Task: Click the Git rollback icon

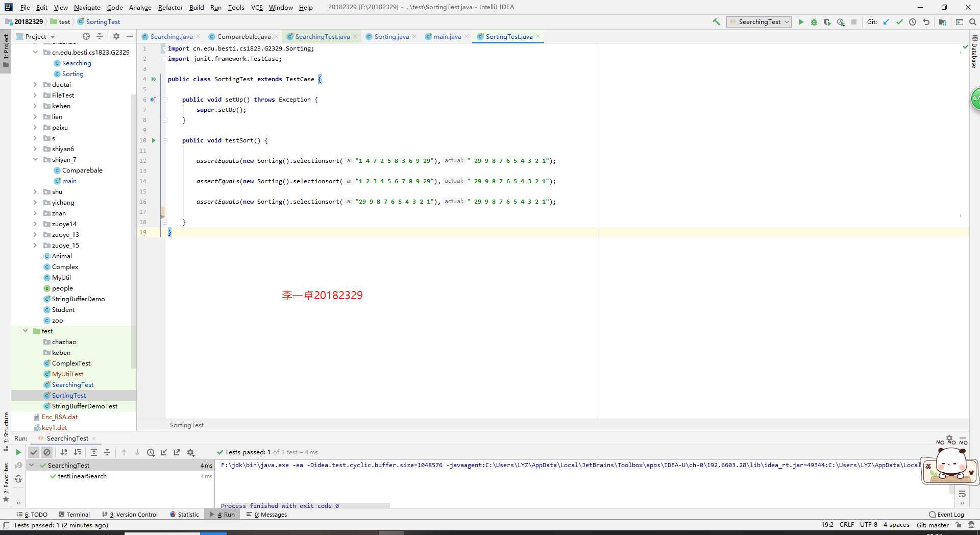Action: [926, 22]
